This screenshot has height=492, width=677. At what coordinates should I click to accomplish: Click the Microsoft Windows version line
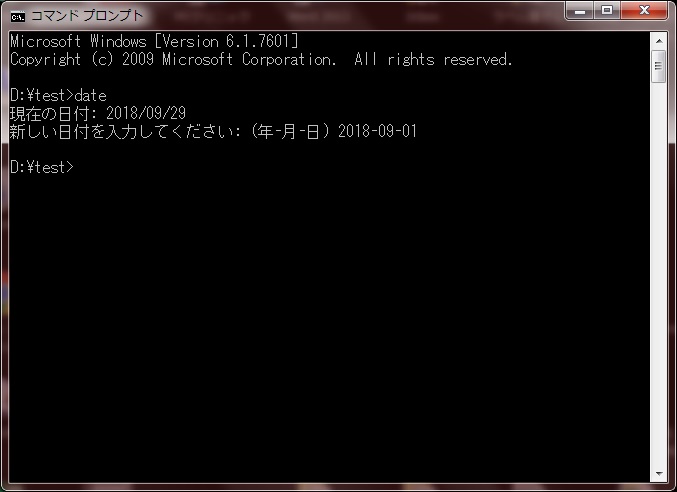pyautogui.click(x=154, y=41)
